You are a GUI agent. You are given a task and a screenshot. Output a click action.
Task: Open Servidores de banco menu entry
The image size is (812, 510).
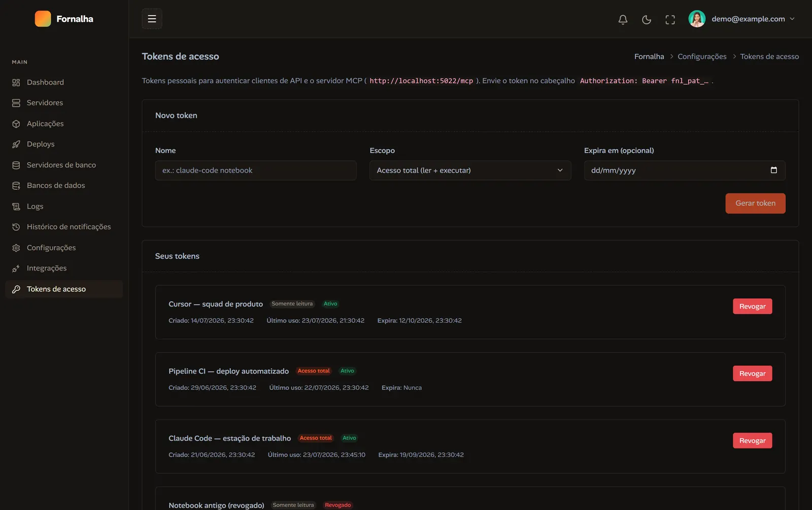64,165
